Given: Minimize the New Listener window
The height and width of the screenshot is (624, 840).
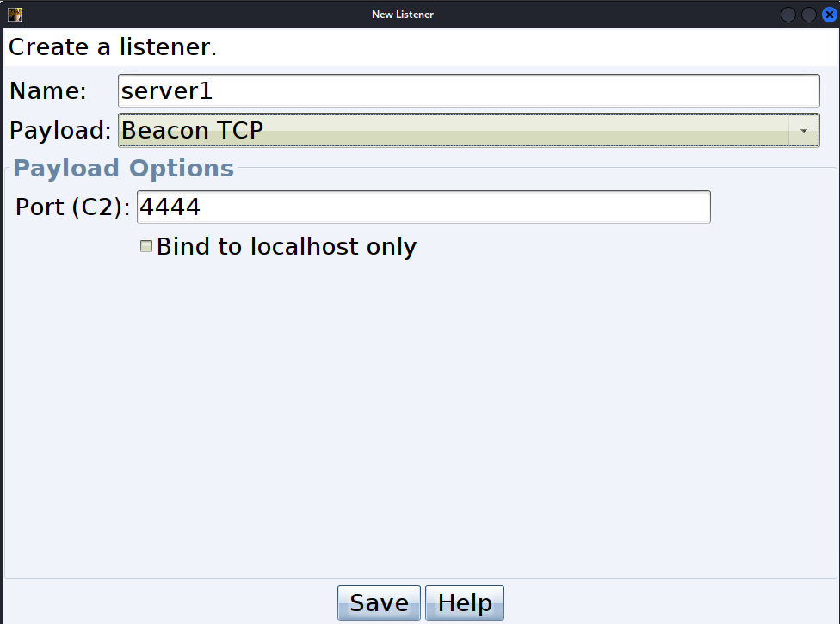Looking at the screenshot, I should point(788,15).
